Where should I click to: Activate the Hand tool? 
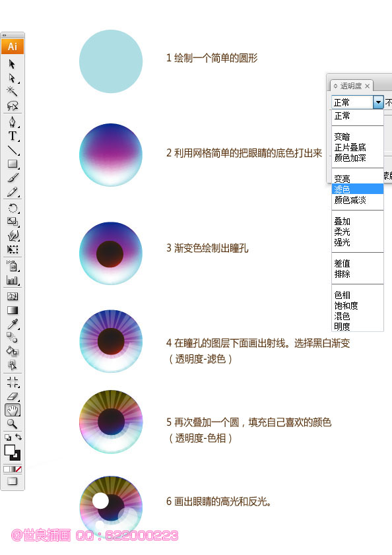13,410
